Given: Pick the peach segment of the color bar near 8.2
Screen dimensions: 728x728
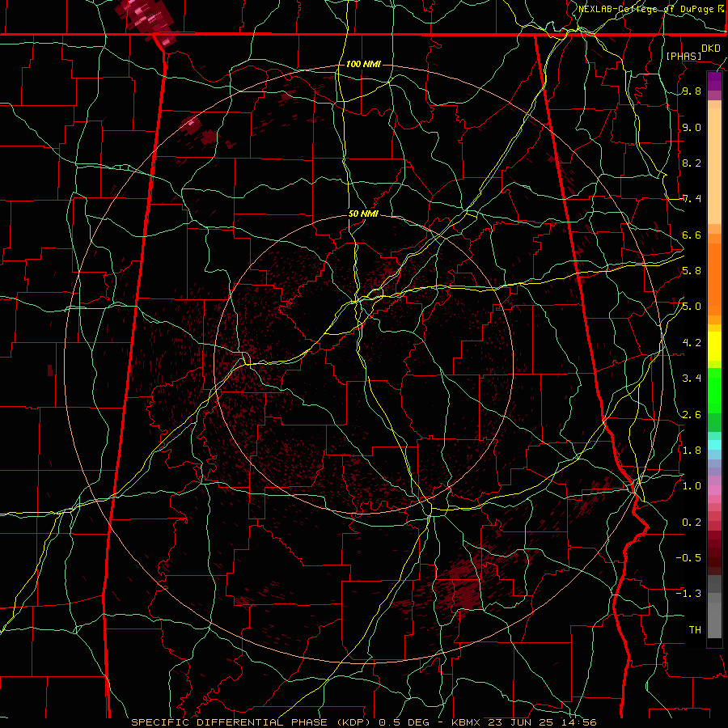Looking at the screenshot, I should pos(714,166).
